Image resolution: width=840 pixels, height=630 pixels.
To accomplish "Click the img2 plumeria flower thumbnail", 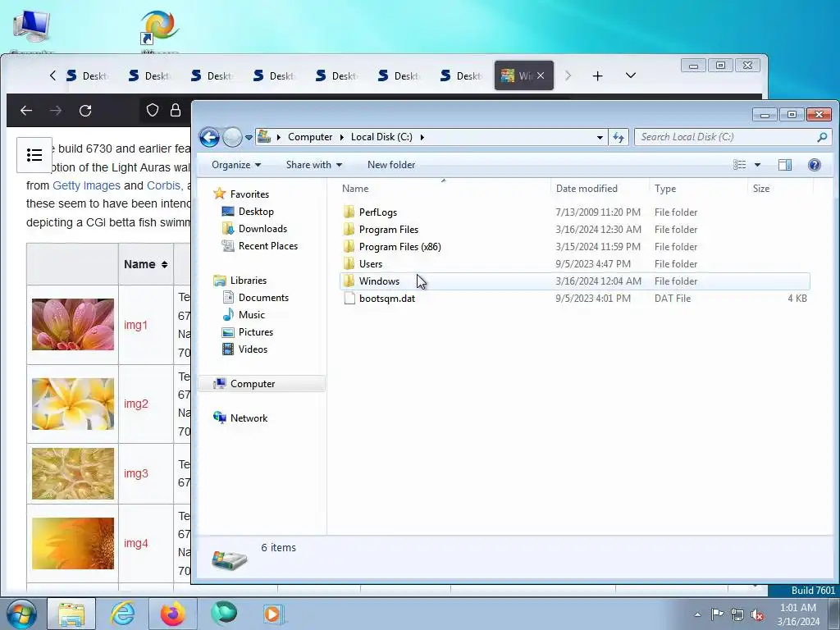I will point(73,404).
